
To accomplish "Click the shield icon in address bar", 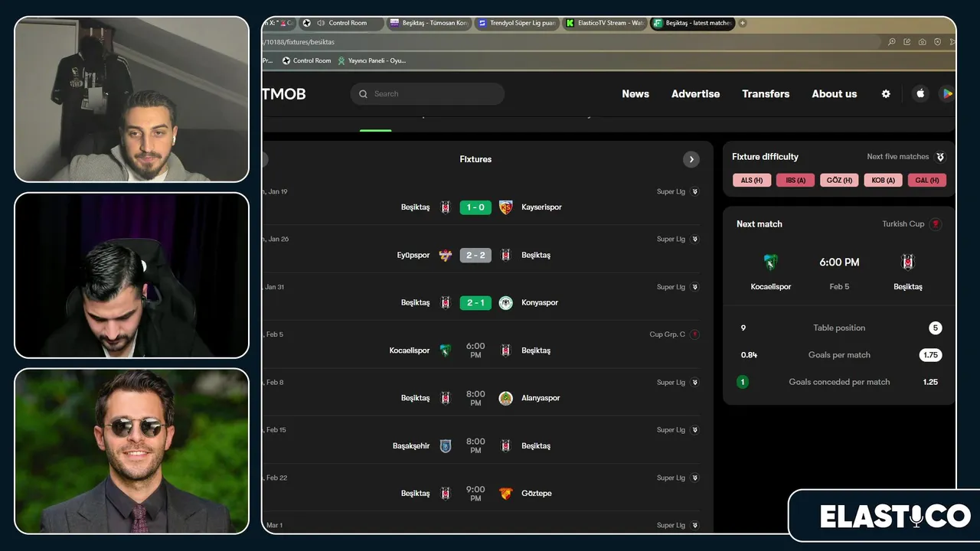I will [938, 42].
